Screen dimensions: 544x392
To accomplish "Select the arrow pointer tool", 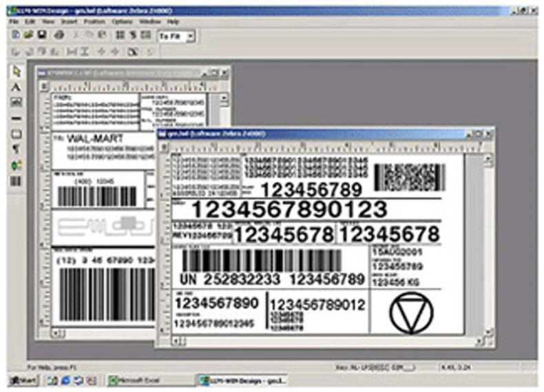I will coord(17,72).
